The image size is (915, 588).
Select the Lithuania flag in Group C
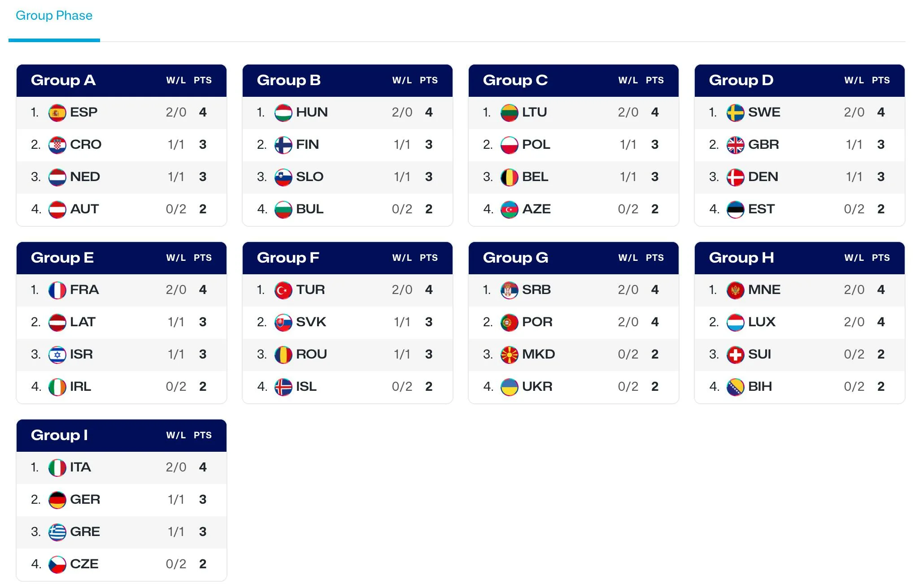click(509, 112)
